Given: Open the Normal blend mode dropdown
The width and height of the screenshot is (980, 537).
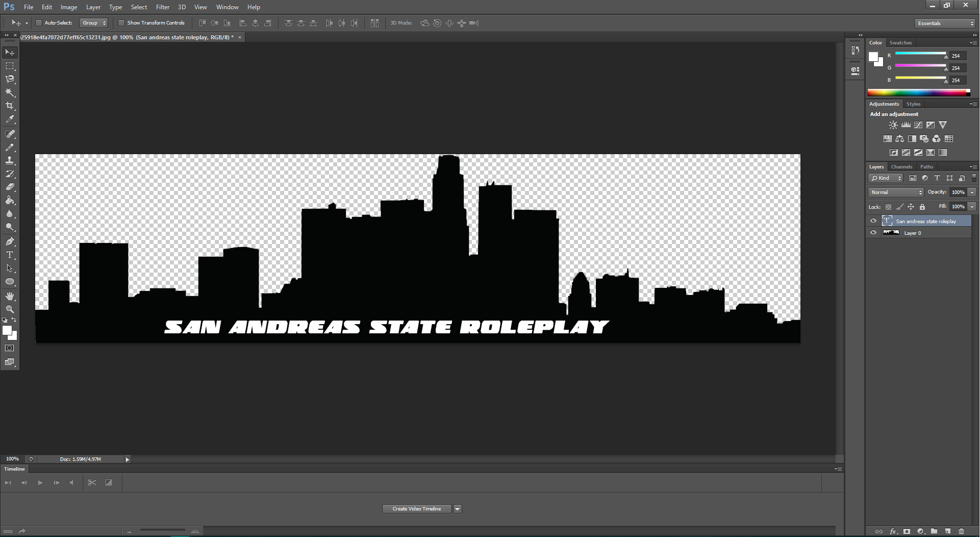Looking at the screenshot, I should pyautogui.click(x=896, y=192).
